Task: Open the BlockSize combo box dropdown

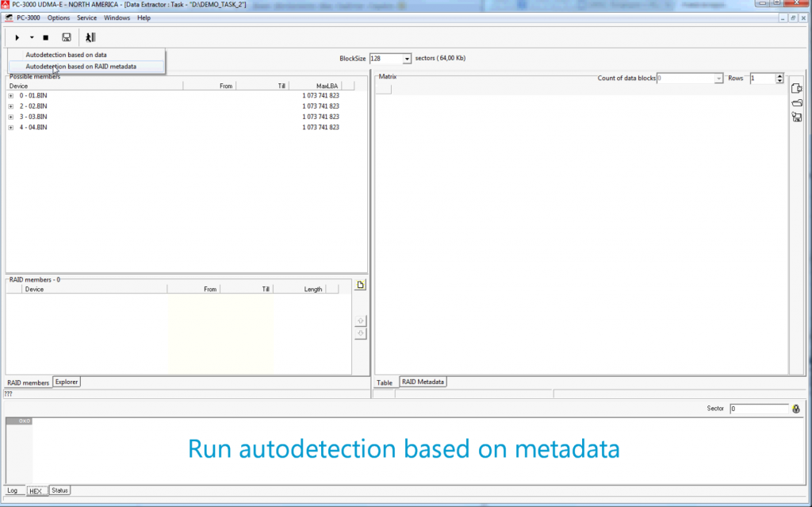Action: click(407, 59)
